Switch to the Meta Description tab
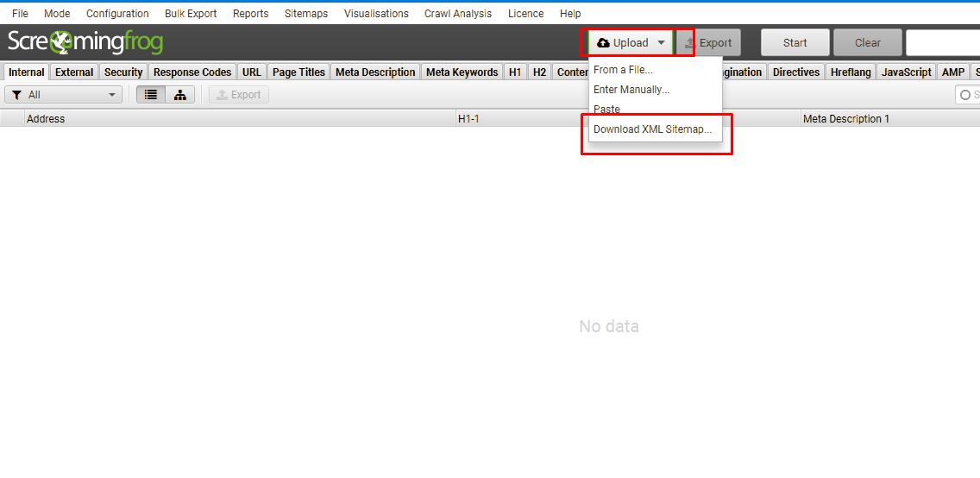This screenshot has width=980, height=478. coord(375,72)
